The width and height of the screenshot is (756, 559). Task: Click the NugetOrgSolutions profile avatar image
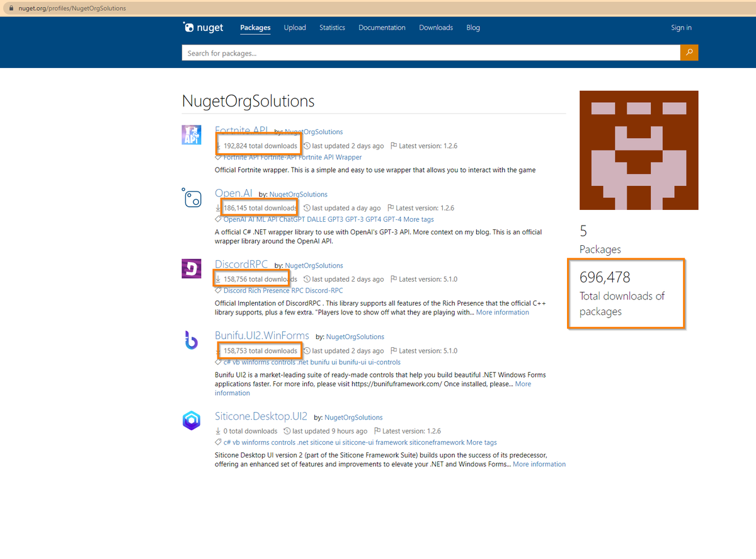click(x=639, y=150)
